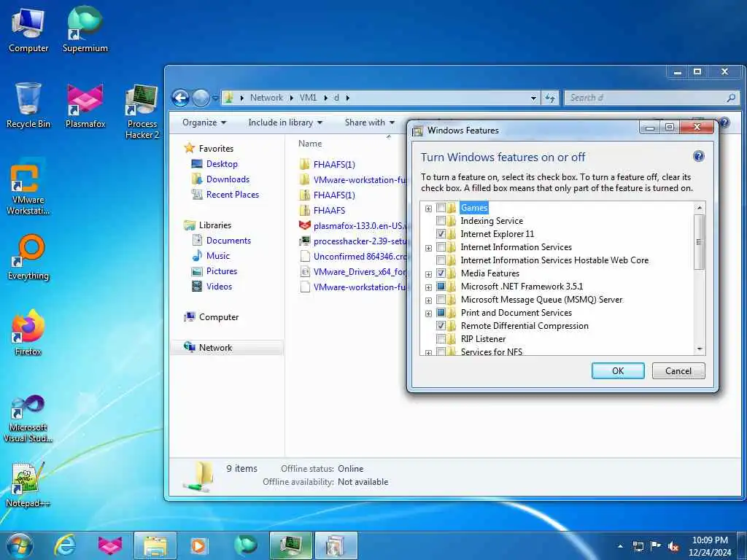
Task: Enable Microsoft Message Queue Server checkbox
Action: [x=441, y=300]
